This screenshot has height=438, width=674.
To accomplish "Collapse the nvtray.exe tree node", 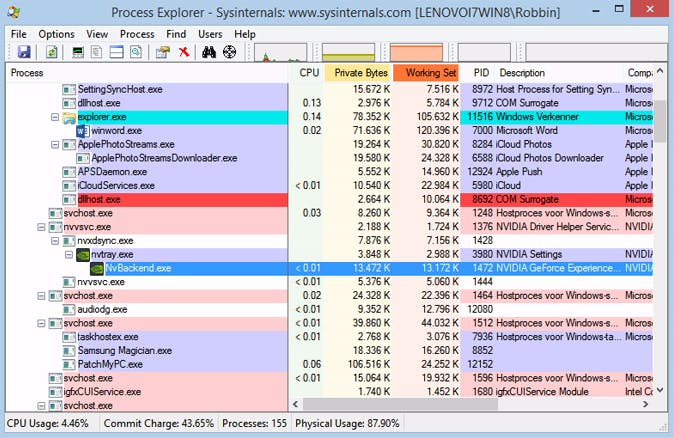I will click(69, 254).
